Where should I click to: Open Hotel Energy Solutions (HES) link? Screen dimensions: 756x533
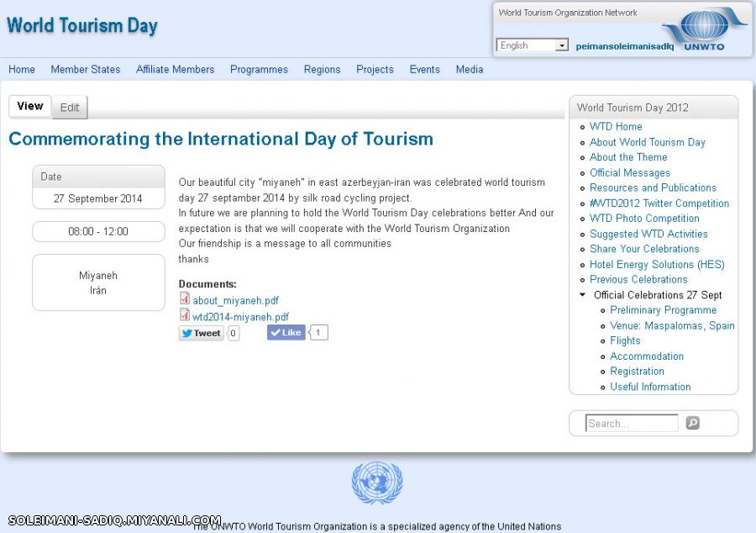657,264
